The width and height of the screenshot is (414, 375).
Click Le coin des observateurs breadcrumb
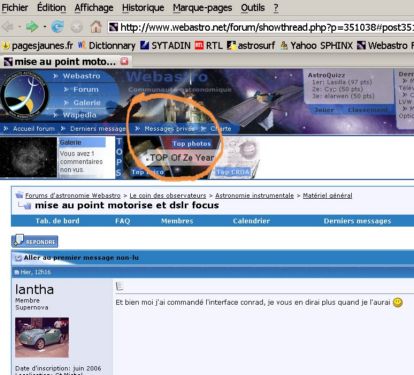pos(168,196)
